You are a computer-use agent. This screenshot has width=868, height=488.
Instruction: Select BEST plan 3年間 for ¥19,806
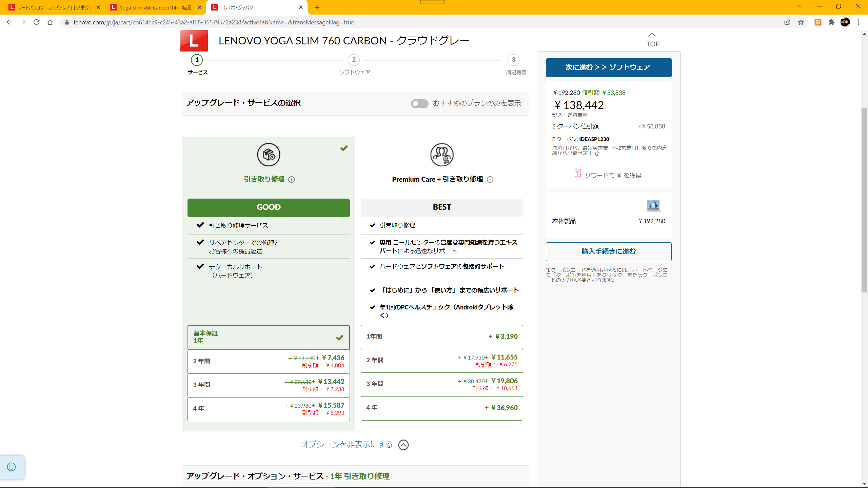[x=442, y=384]
